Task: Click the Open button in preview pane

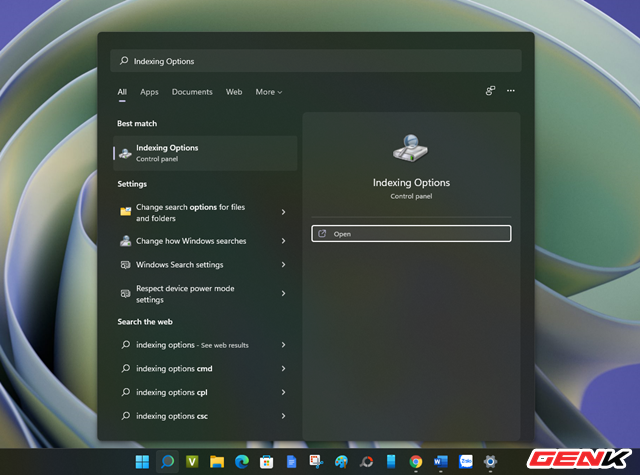Action: tap(411, 234)
